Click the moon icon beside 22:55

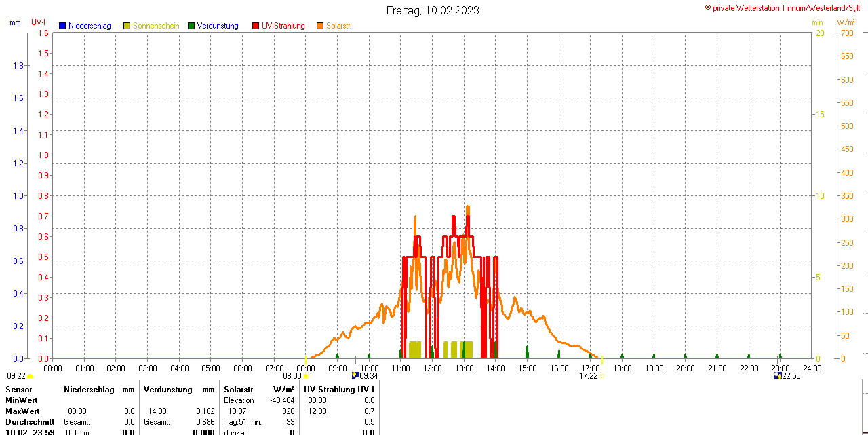[778, 375]
